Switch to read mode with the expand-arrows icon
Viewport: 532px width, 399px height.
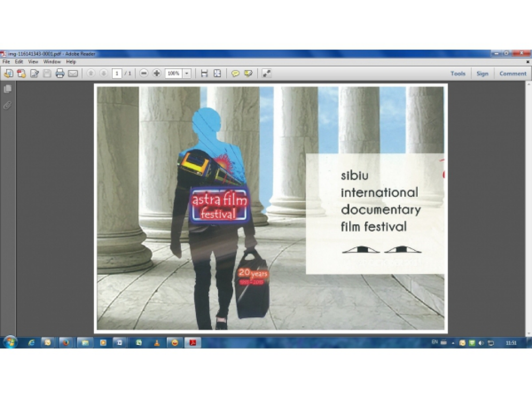pyautogui.click(x=267, y=73)
